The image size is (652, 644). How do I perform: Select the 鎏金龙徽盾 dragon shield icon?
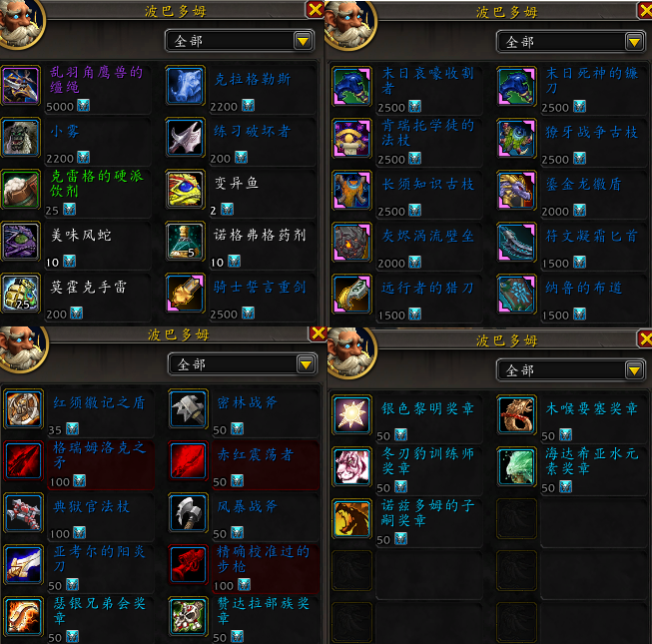[x=516, y=191]
